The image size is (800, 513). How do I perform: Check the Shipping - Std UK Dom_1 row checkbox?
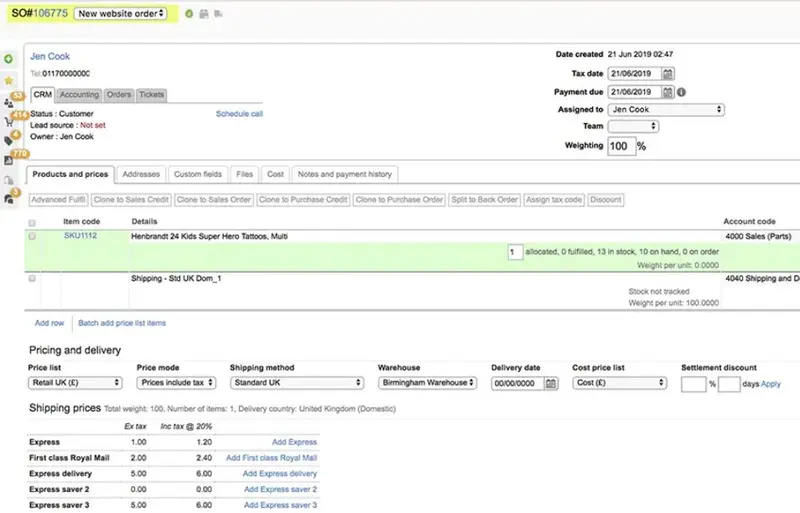33,278
